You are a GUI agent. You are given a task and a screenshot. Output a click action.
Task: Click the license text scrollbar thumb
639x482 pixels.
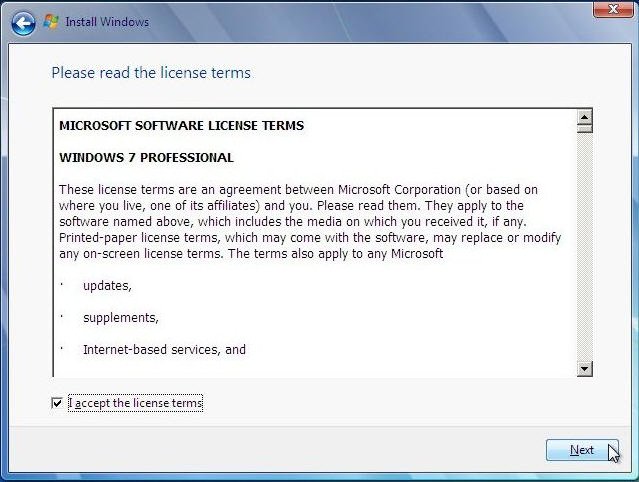click(585, 128)
